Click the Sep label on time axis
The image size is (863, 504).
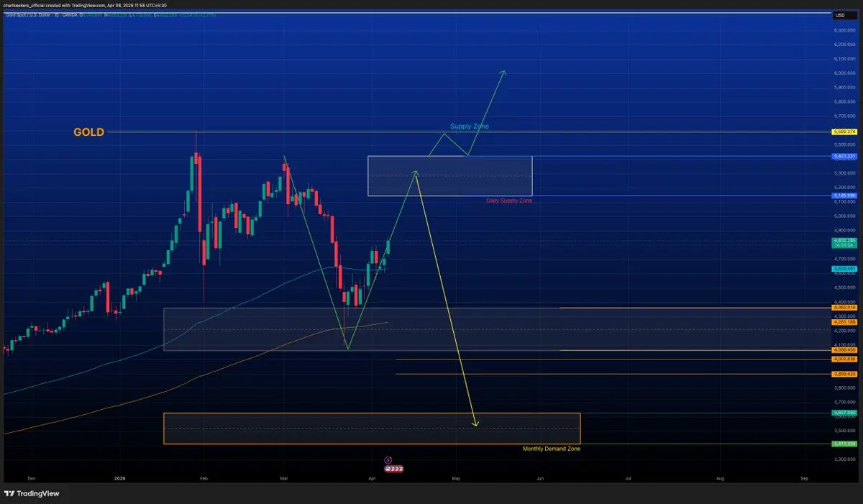pos(805,477)
